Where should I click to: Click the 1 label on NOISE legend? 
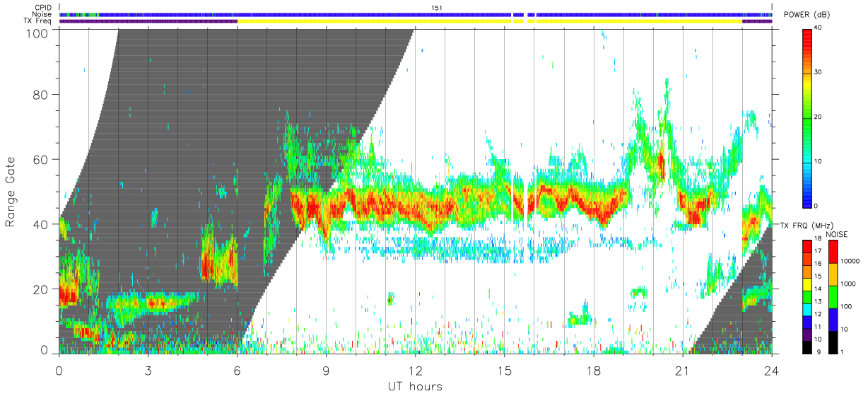841,351
